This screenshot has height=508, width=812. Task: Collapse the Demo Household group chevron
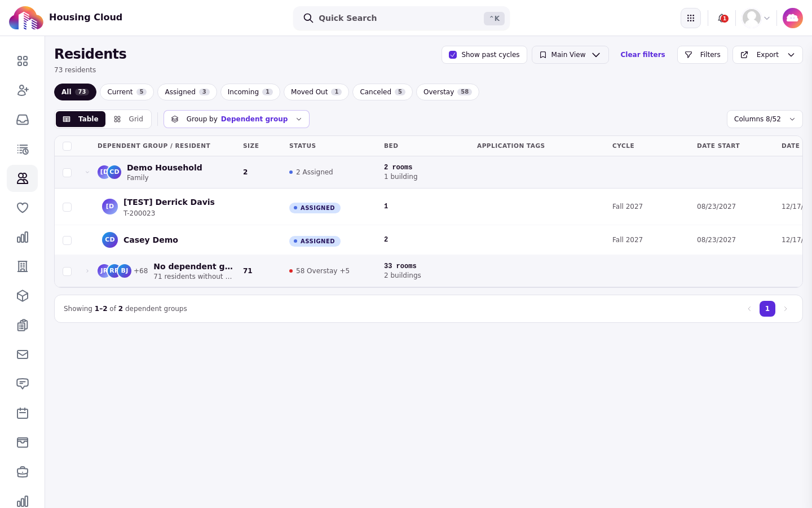click(87, 172)
